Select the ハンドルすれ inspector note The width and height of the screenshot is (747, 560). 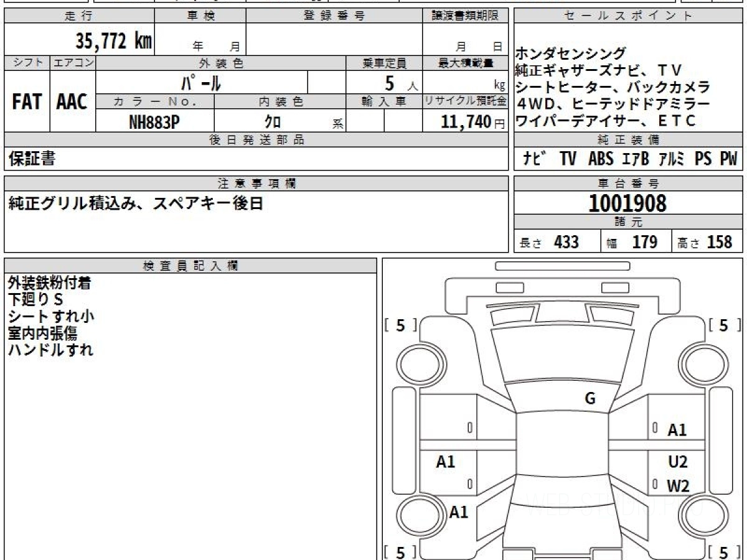(x=50, y=350)
